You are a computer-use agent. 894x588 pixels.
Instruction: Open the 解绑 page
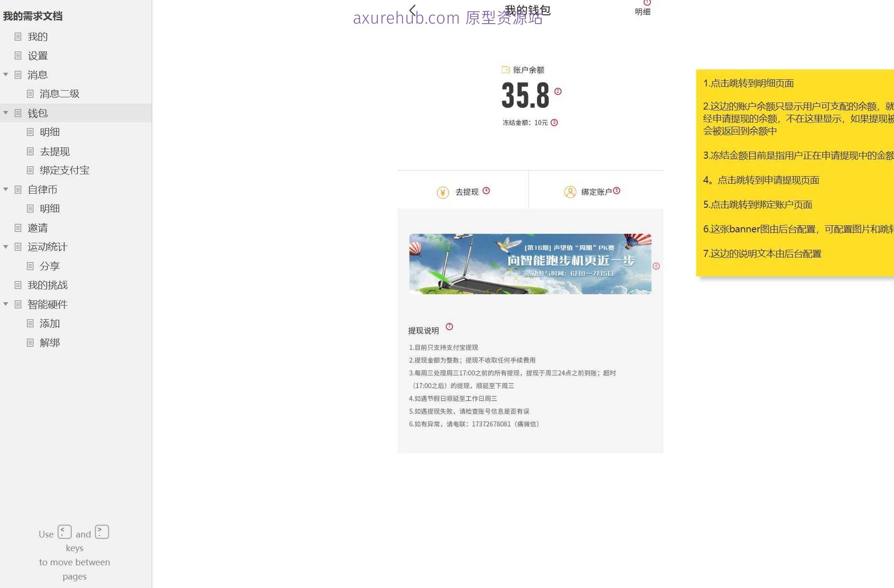click(50, 342)
